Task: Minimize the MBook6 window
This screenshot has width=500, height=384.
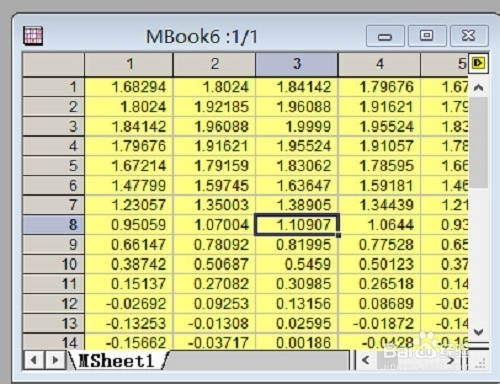Action: click(385, 36)
